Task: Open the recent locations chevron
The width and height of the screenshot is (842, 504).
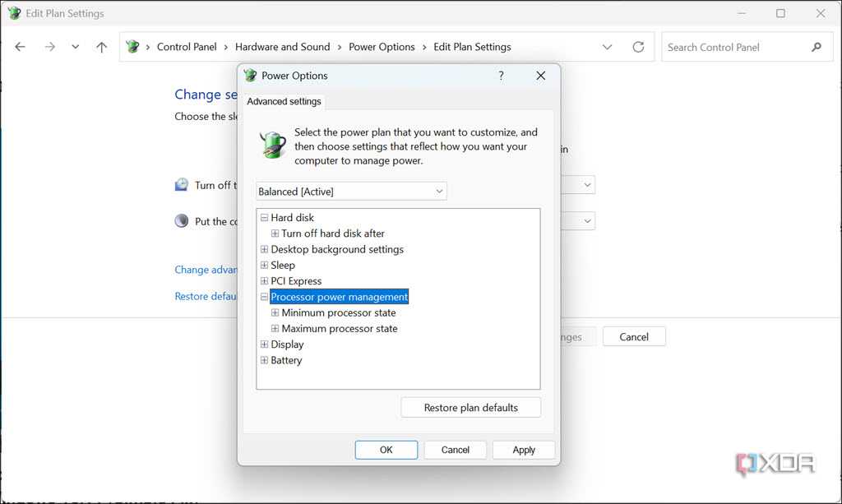Action: click(x=75, y=47)
